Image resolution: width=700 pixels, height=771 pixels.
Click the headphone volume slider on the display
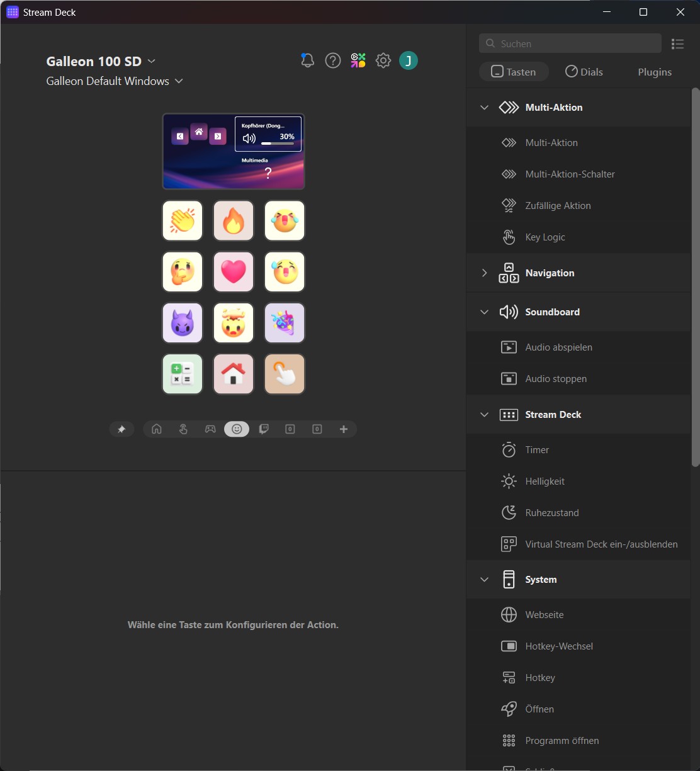(x=277, y=144)
